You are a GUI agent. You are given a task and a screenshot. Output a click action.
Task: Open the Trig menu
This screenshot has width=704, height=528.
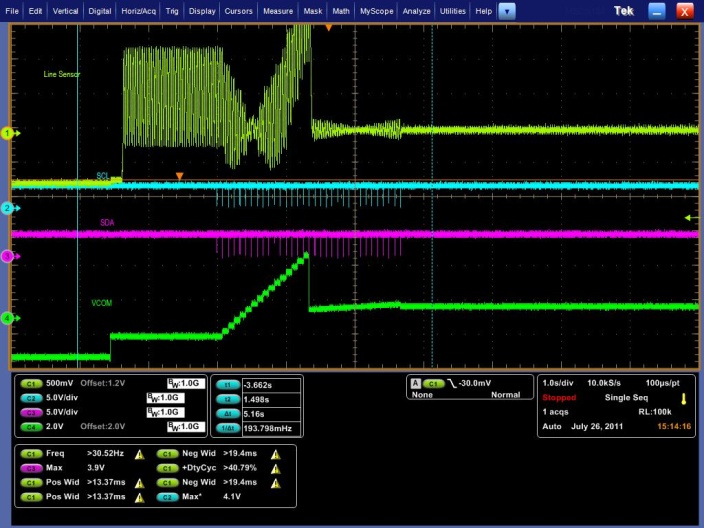tap(170, 10)
